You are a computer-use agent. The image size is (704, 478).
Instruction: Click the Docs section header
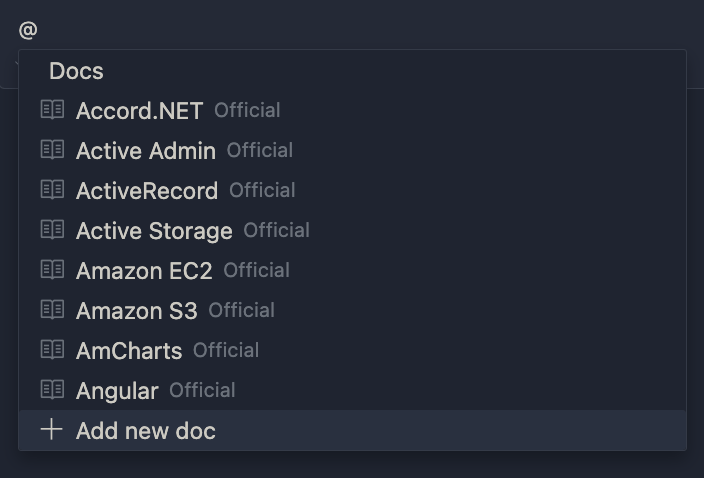[x=76, y=71]
